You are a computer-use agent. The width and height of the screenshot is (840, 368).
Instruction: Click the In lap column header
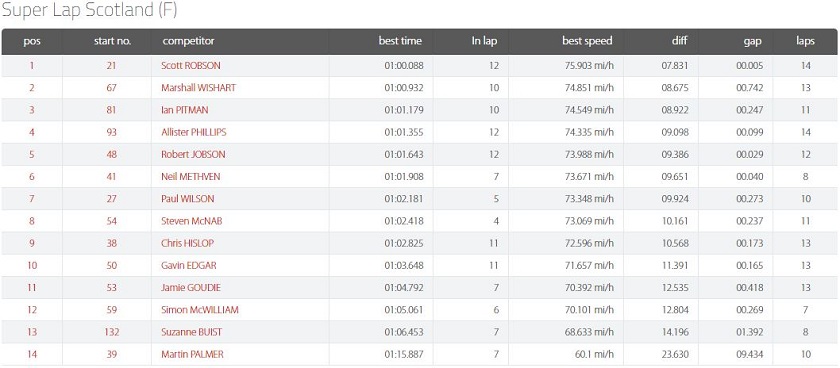click(484, 41)
